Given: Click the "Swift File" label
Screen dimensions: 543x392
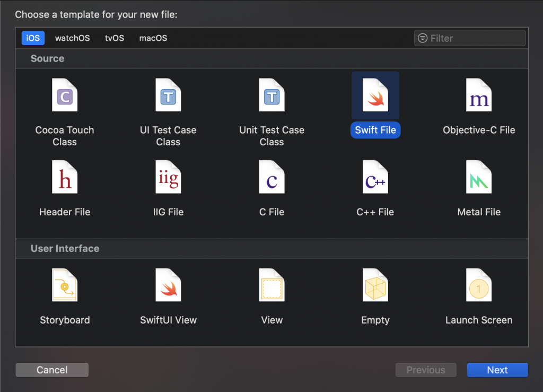Looking at the screenshot, I should [x=375, y=130].
